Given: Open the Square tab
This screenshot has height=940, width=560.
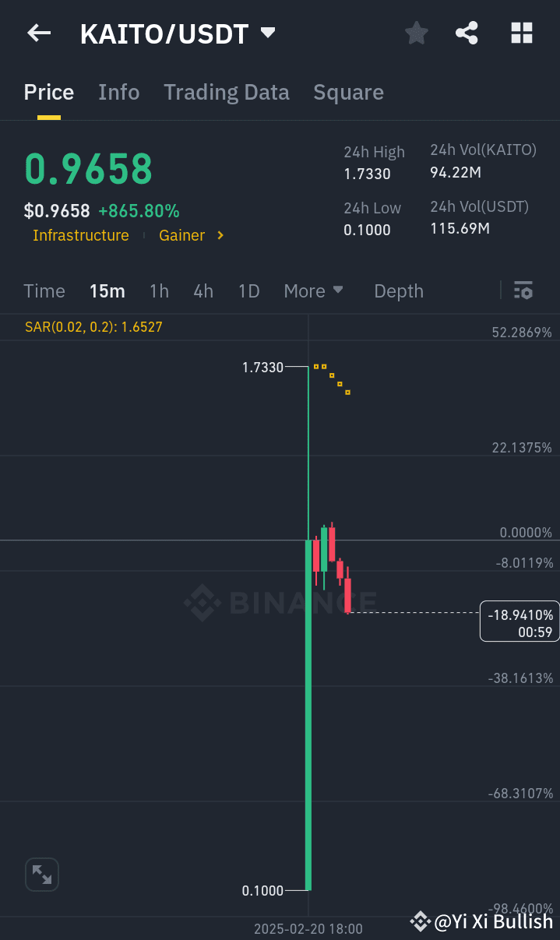Looking at the screenshot, I should point(348,92).
